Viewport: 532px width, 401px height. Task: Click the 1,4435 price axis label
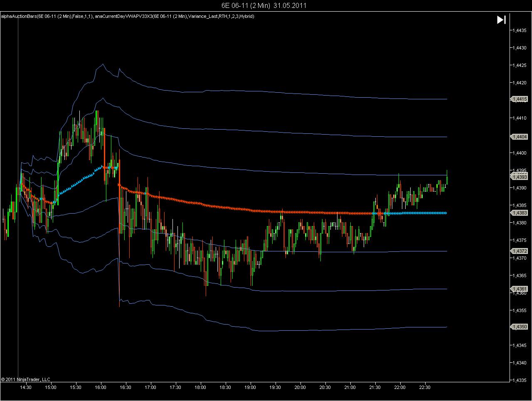520,30
